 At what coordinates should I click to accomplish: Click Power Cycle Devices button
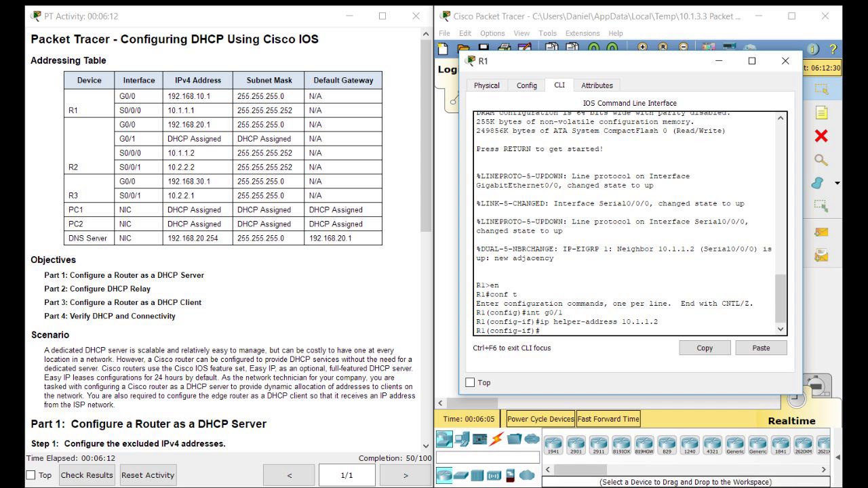pos(540,419)
